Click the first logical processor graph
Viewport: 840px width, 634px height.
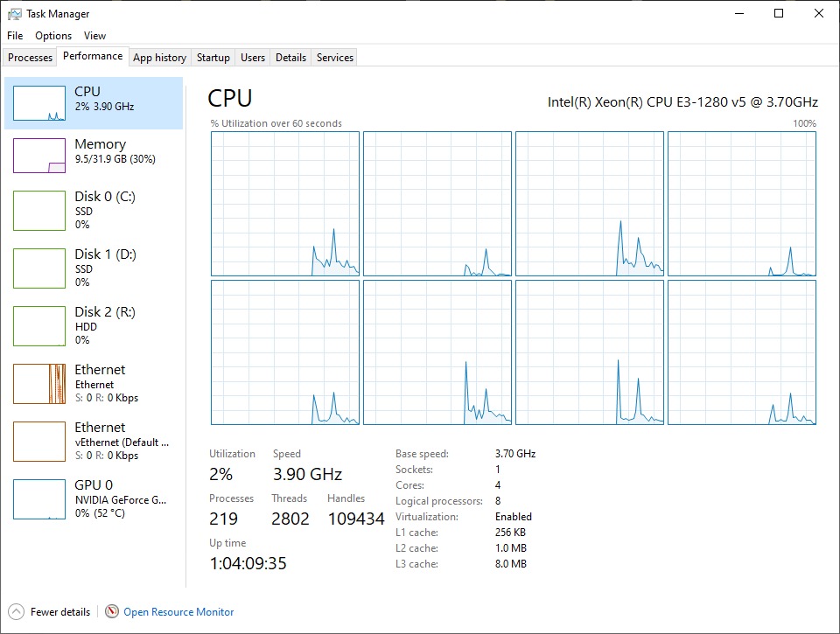pyautogui.click(x=285, y=204)
